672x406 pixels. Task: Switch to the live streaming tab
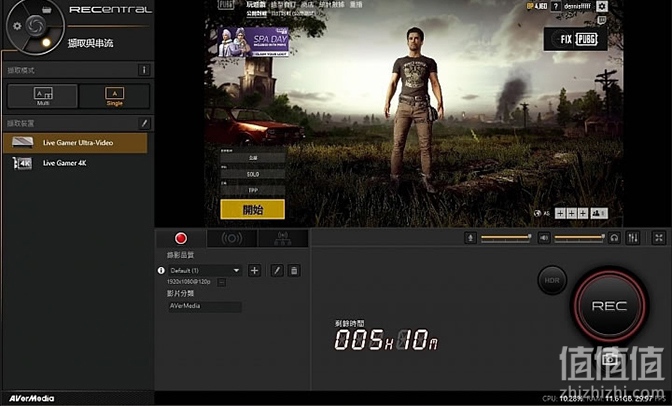pyautogui.click(x=231, y=238)
